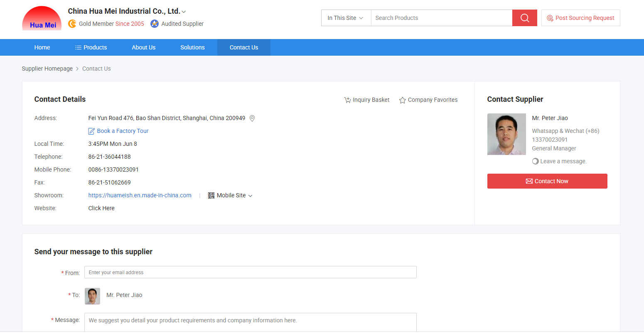
Task: Click the Company Favorites star icon
Action: [403, 100]
